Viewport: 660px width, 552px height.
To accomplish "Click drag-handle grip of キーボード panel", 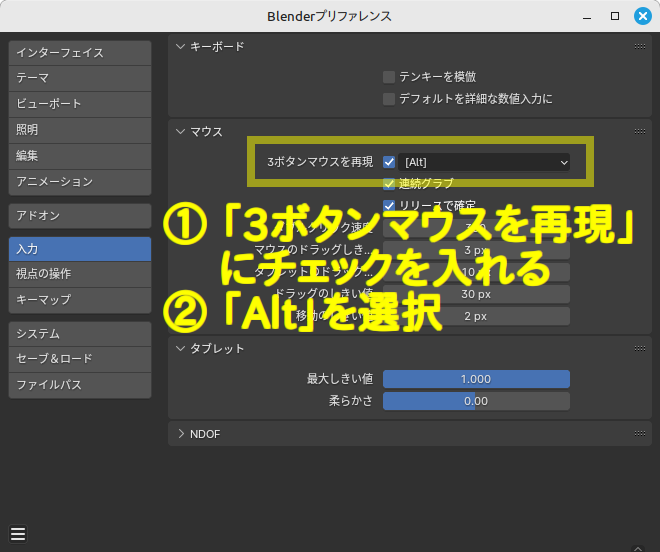I will pyautogui.click(x=640, y=46).
